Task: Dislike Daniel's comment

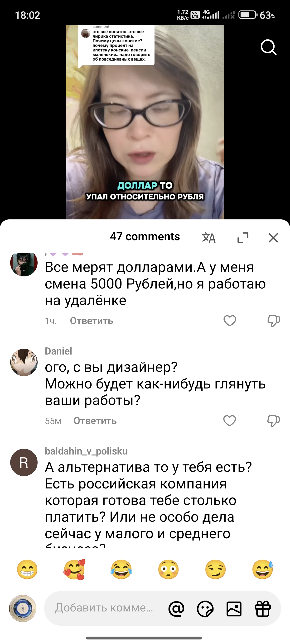Action: point(274,421)
